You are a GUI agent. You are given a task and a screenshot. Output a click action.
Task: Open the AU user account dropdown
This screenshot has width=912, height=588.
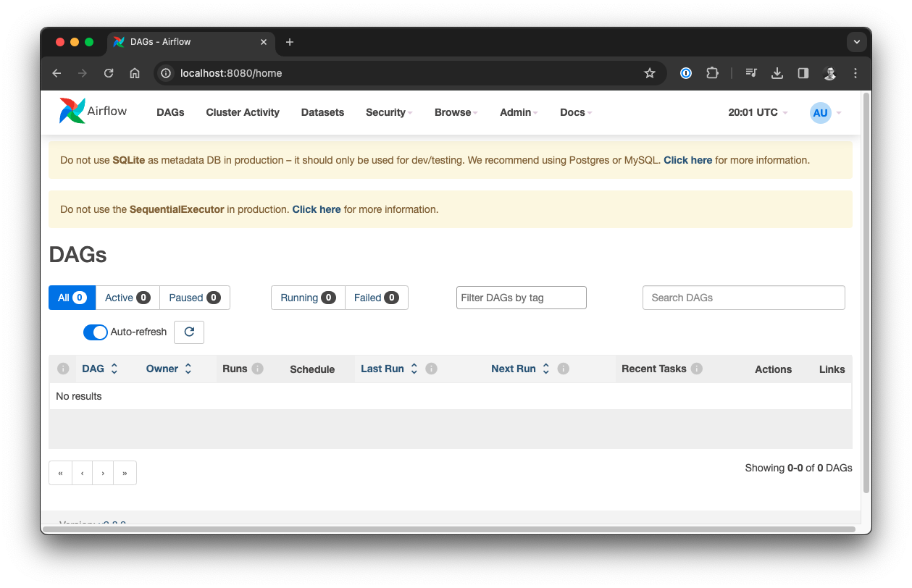[x=825, y=112]
